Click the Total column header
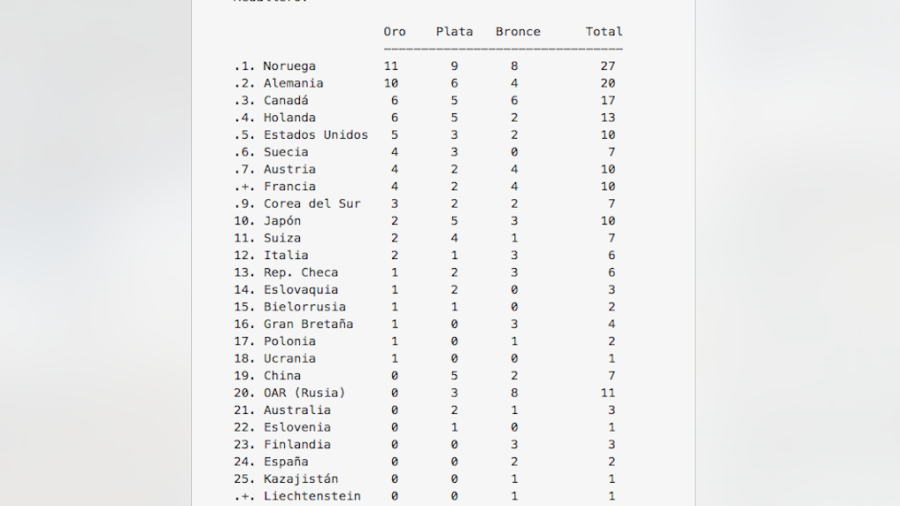Viewport: 900px width, 506px height. point(604,32)
